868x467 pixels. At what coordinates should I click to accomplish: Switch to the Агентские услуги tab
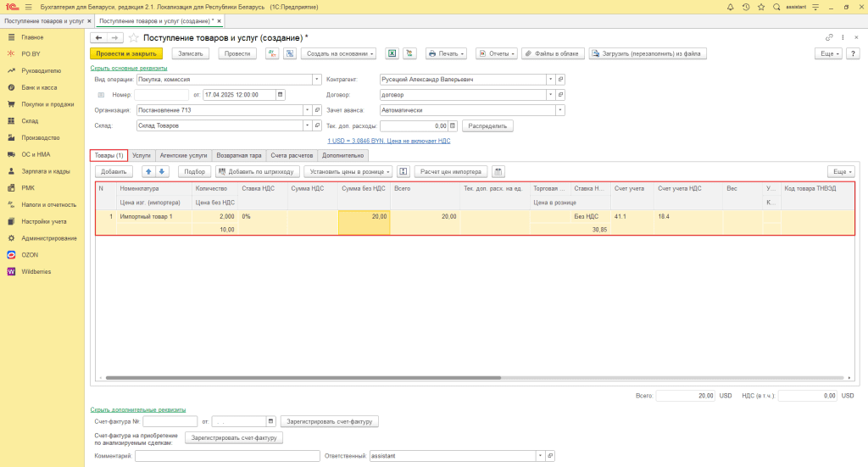point(183,155)
